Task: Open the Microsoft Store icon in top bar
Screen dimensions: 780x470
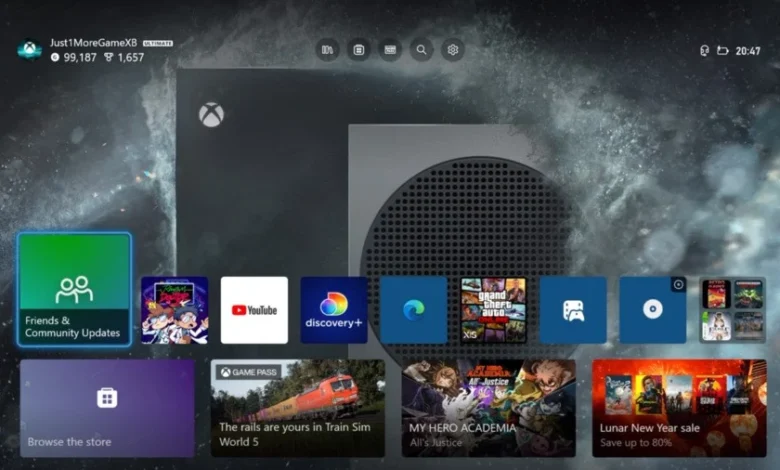Action: click(358, 49)
